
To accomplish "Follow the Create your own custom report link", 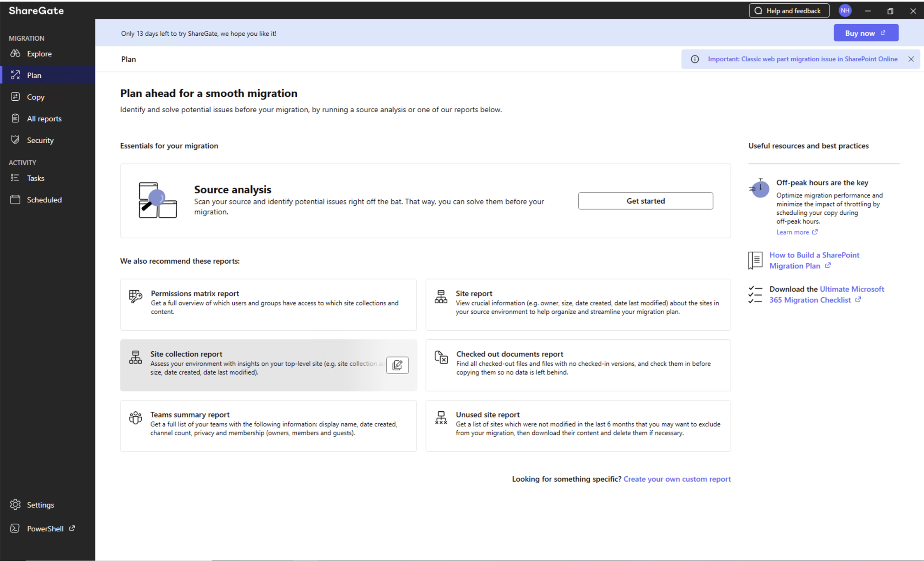I will (x=677, y=479).
